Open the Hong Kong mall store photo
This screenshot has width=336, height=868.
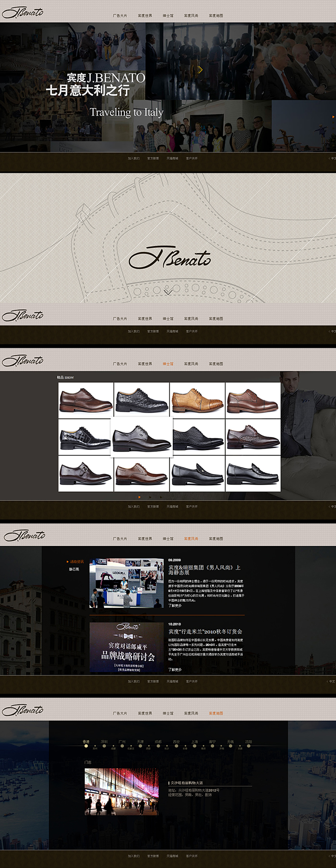pos(121,792)
